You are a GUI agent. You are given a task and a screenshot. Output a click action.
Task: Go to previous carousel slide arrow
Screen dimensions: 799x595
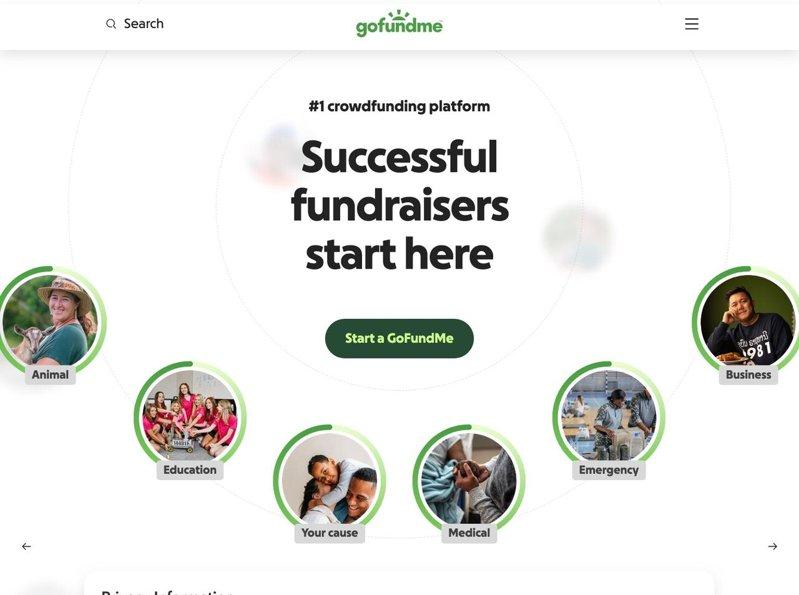coord(26,547)
